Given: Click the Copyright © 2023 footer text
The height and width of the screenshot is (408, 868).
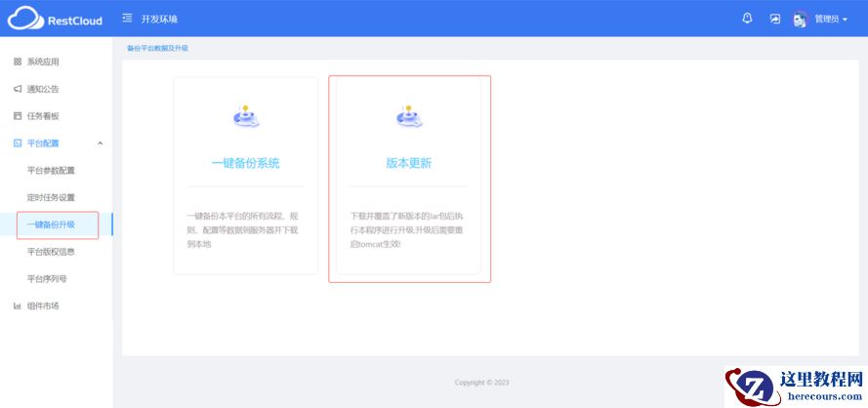Looking at the screenshot, I should point(481,383).
